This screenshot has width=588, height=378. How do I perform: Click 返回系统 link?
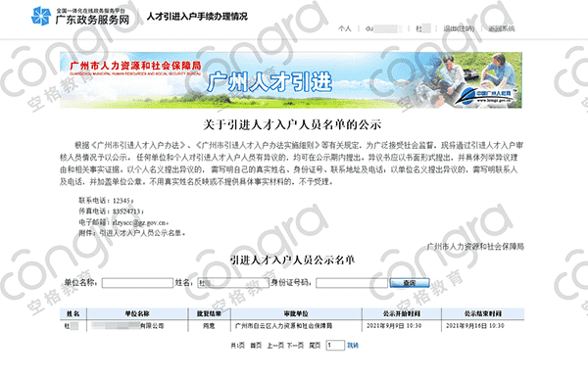click(x=502, y=28)
